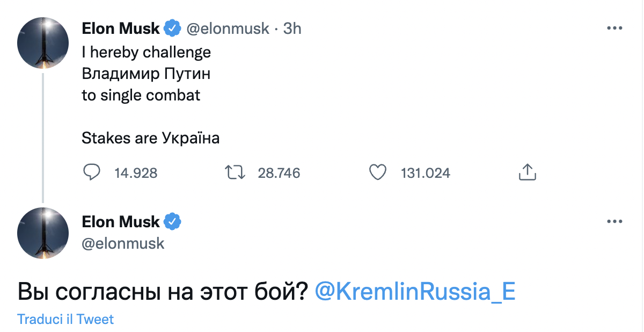644x332 pixels.
Task: Follow the @KremlinRussia_E mention link
Action: (x=414, y=291)
